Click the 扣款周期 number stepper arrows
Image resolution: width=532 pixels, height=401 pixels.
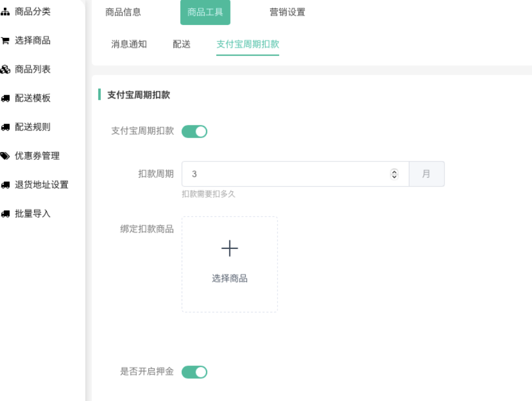[x=394, y=174]
